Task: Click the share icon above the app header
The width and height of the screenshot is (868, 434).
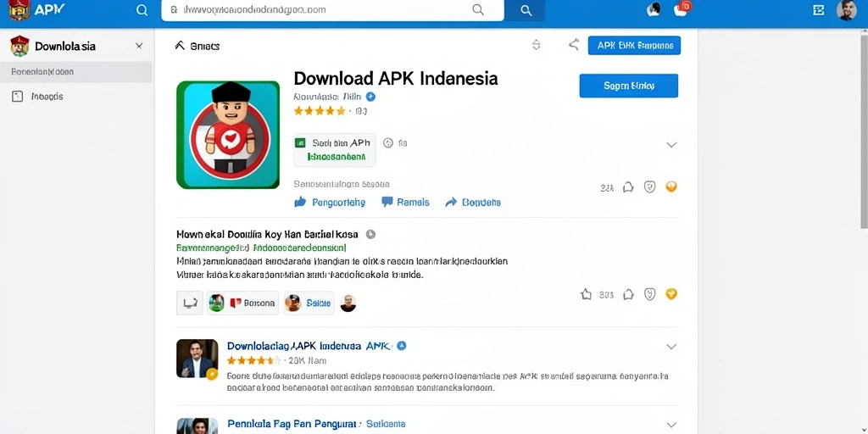Action: pos(574,45)
